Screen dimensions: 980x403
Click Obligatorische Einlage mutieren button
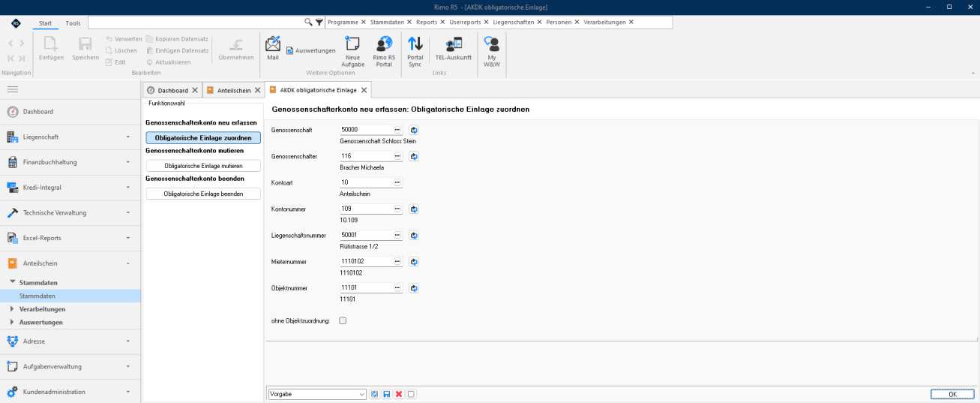(203, 165)
